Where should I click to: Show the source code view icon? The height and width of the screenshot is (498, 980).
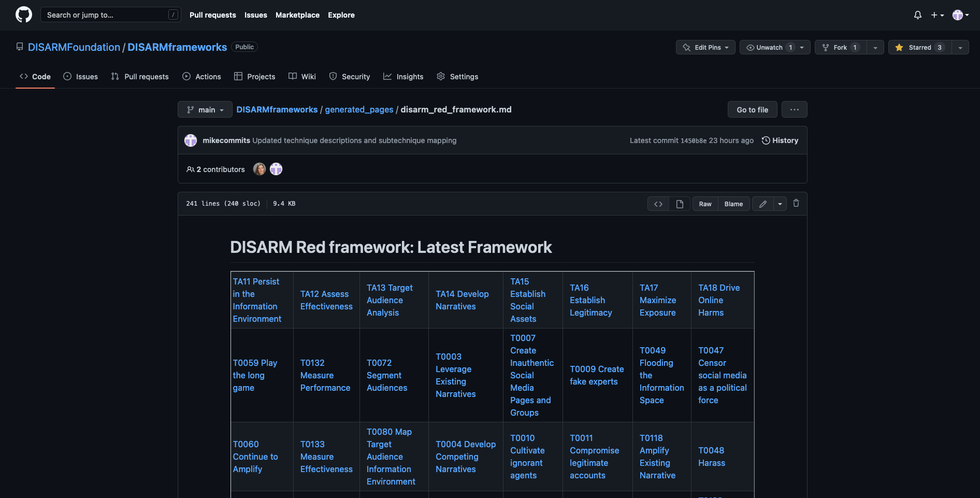(x=658, y=204)
